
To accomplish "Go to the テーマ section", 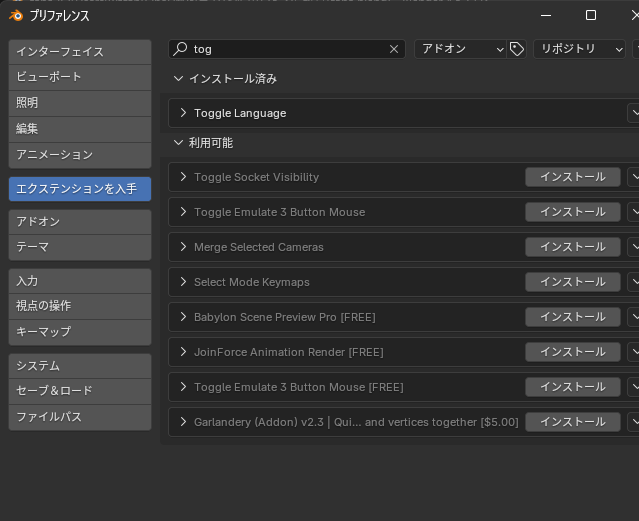I will pos(79,246).
